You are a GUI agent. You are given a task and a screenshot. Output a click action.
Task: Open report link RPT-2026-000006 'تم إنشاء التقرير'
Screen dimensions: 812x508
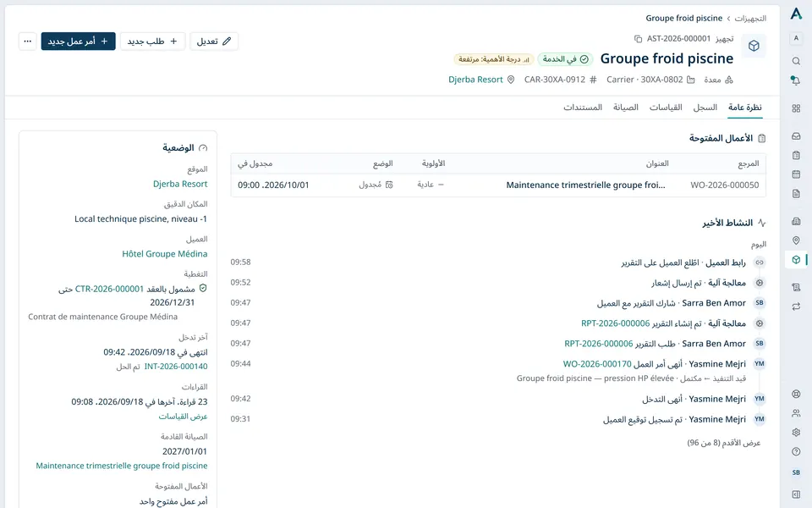[x=615, y=323]
